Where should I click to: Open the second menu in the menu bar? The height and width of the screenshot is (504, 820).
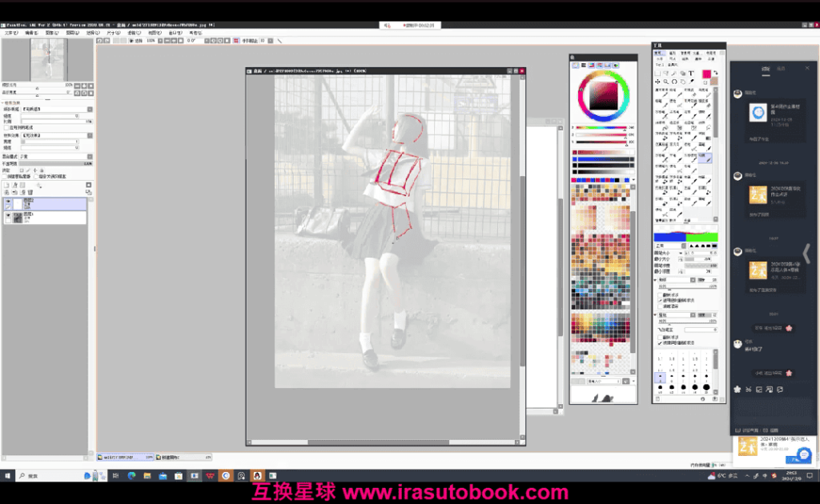click(31, 33)
